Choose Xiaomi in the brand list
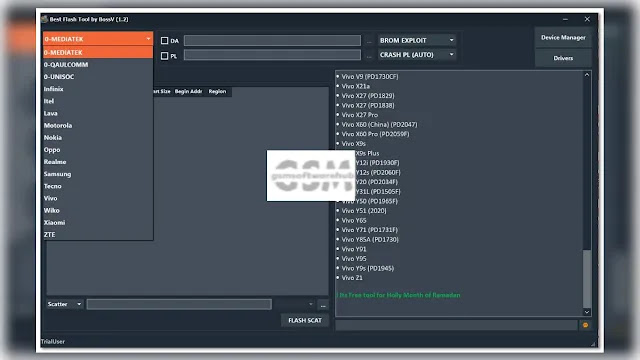 click(x=98, y=222)
